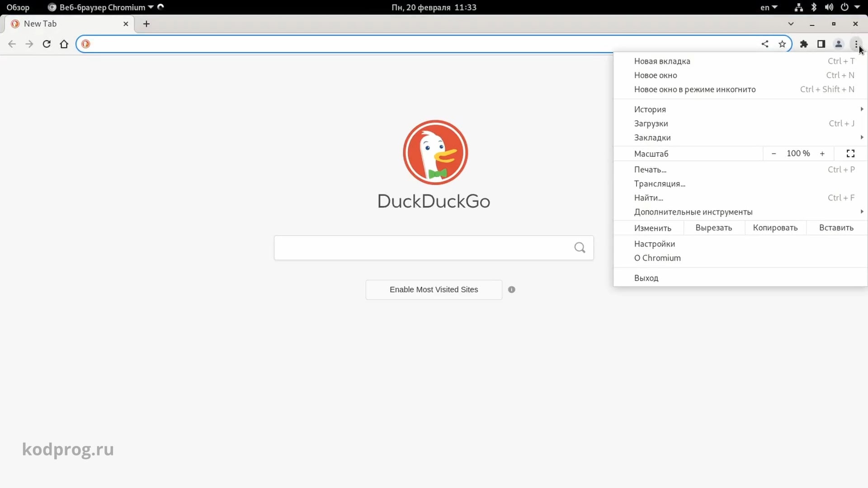Decrease zoom with the minus button
Image resolution: width=868 pixels, height=488 pixels.
(774, 154)
